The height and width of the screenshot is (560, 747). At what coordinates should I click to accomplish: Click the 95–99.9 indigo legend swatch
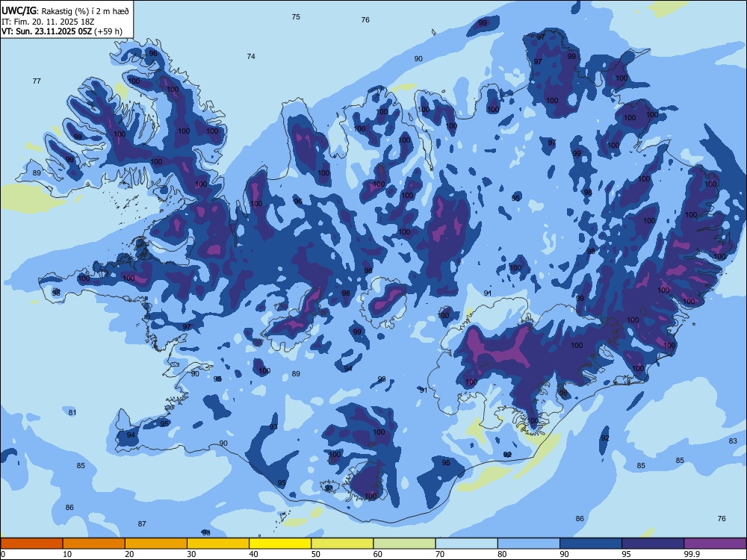(653, 544)
